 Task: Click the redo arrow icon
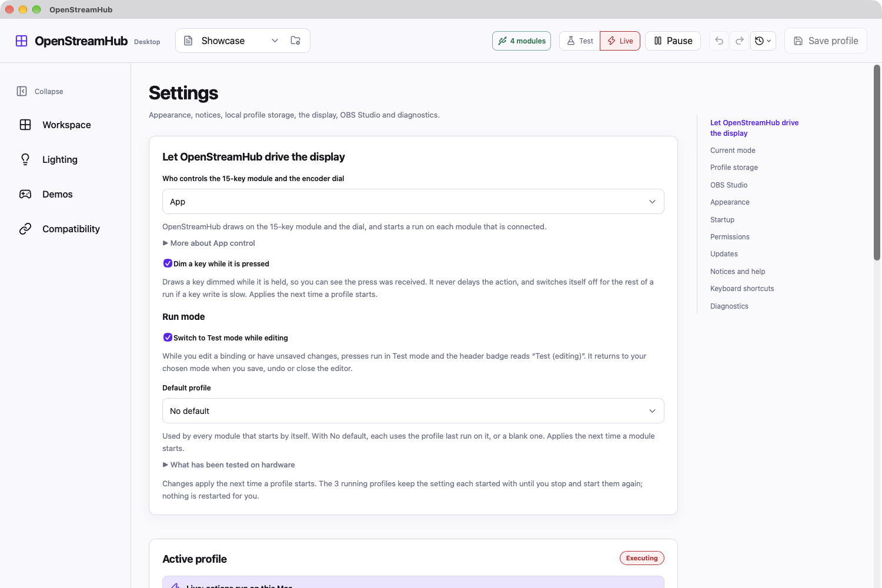[740, 41]
